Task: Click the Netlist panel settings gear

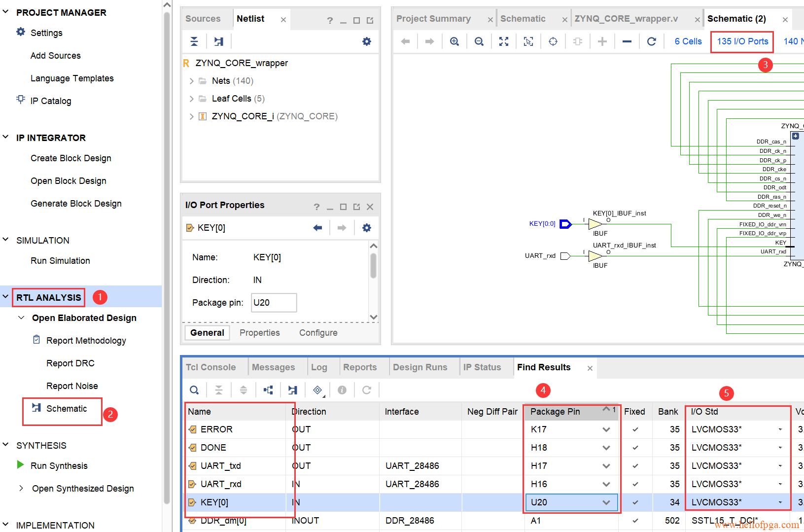Action: pyautogui.click(x=366, y=41)
